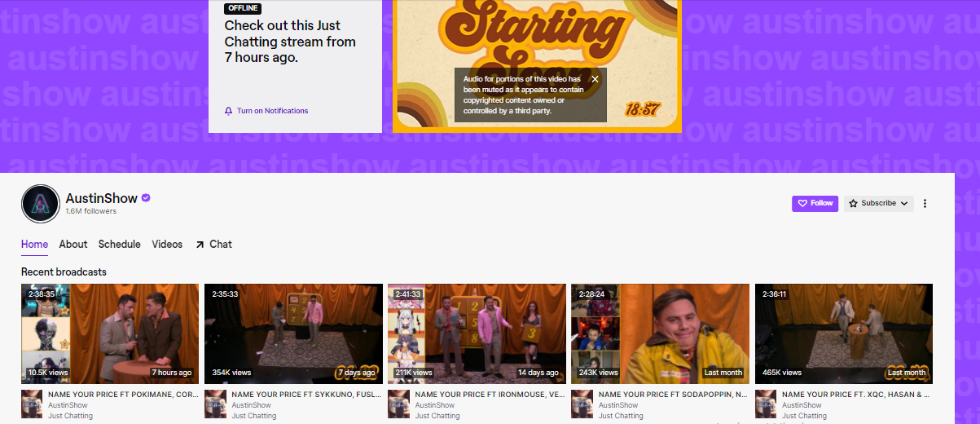Click Just Chatting under the SYKKUNO video

click(253, 416)
